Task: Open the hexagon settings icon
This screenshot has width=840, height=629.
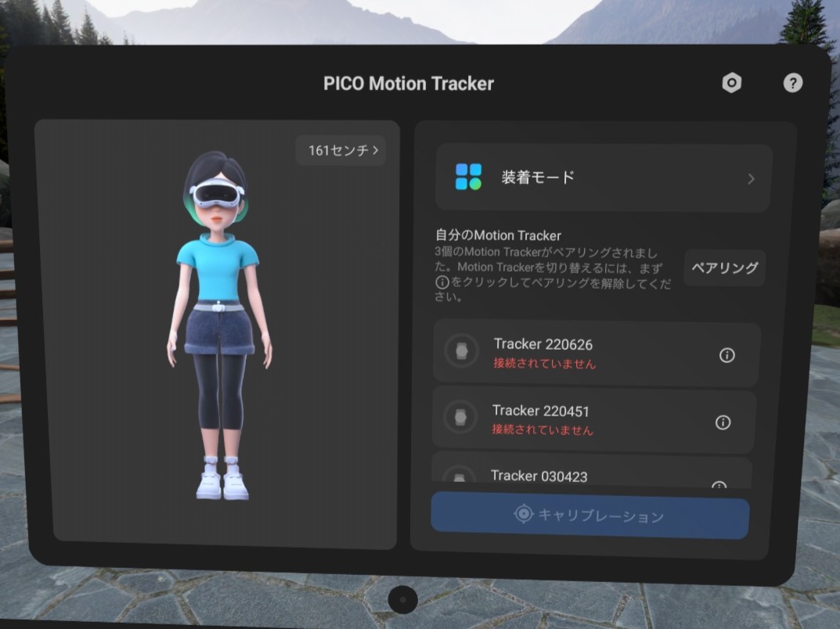Action: click(731, 83)
